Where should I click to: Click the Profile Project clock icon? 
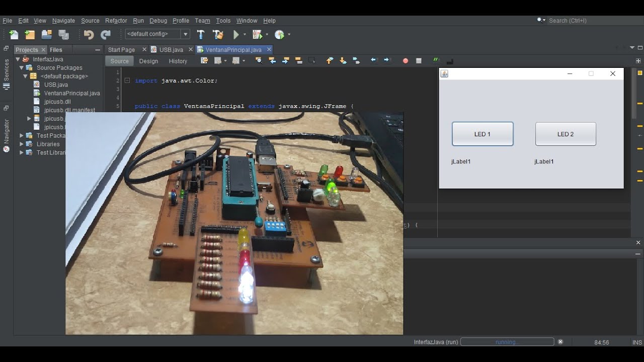pyautogui.click(x=280, y=35)
